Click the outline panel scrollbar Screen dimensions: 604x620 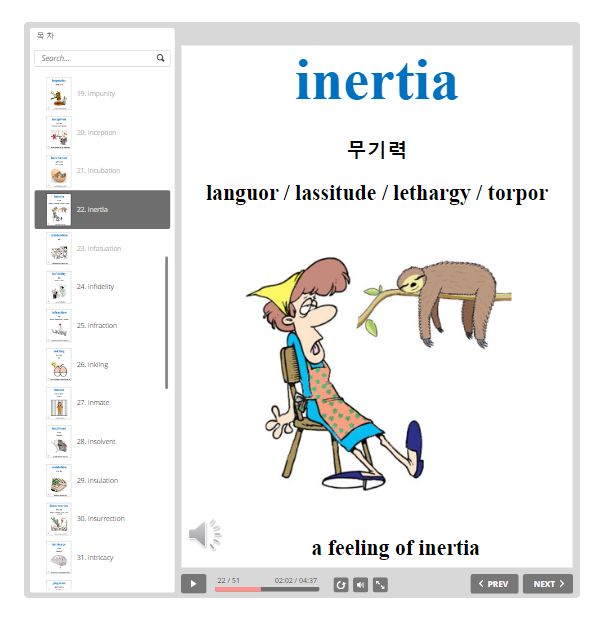(166, 322)
